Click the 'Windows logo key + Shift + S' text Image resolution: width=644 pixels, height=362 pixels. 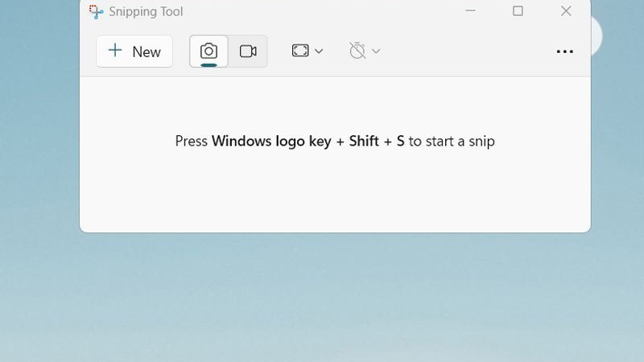pyautogui.click(x=308, y=142)
